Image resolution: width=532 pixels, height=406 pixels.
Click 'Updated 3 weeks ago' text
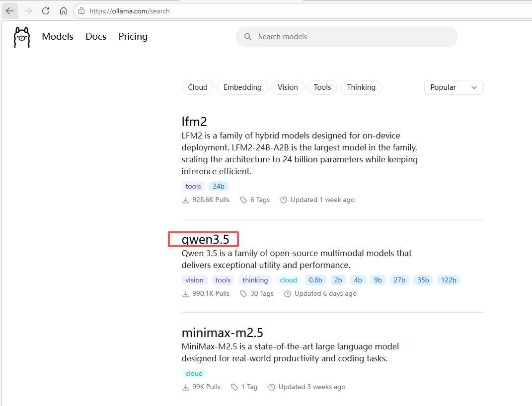pyautogui.click(x=312, y=387)
